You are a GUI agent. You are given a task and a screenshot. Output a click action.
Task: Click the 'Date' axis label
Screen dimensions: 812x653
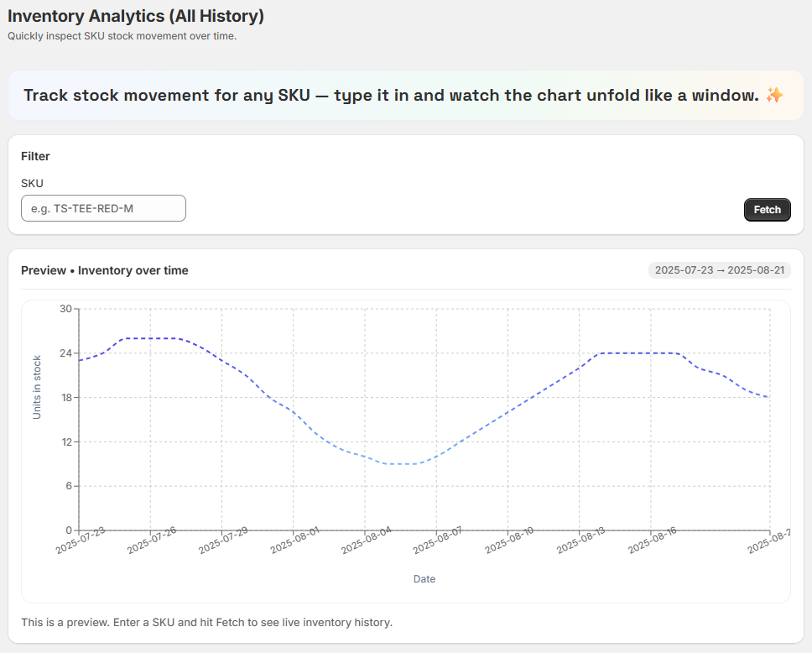click(424, 578)
